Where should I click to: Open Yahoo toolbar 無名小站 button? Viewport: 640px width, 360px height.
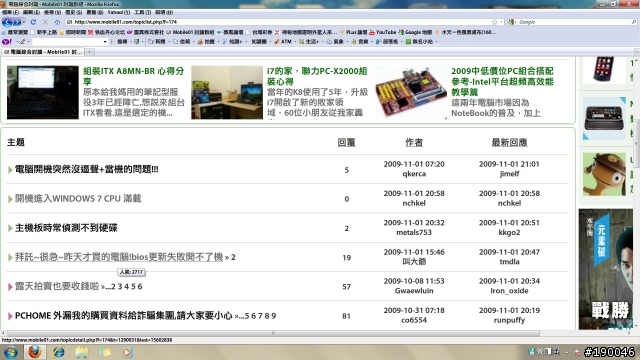(x=419, y=42)
